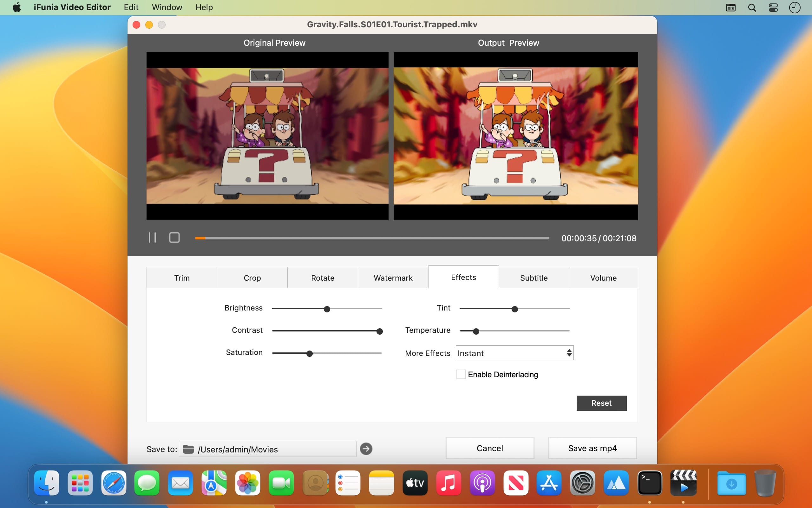Open Apple TV from the Dock
Viewport: 812px width, 508px height.
[x=415, y=483]
